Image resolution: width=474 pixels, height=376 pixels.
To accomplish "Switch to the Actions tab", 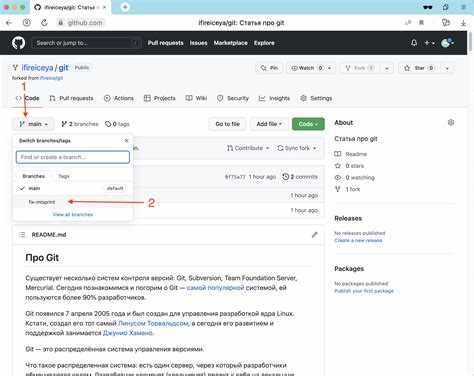I will pyautogui.click(x=119, y=98).
